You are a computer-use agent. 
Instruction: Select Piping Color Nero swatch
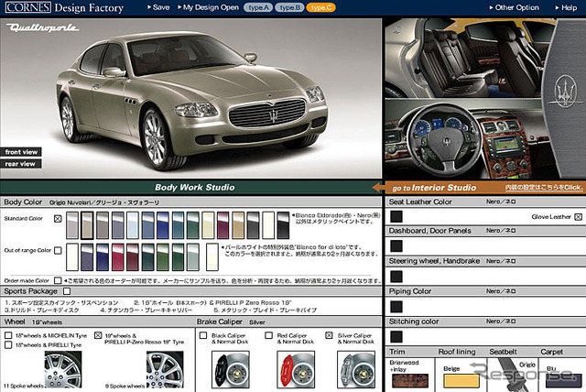coord(396,307)
